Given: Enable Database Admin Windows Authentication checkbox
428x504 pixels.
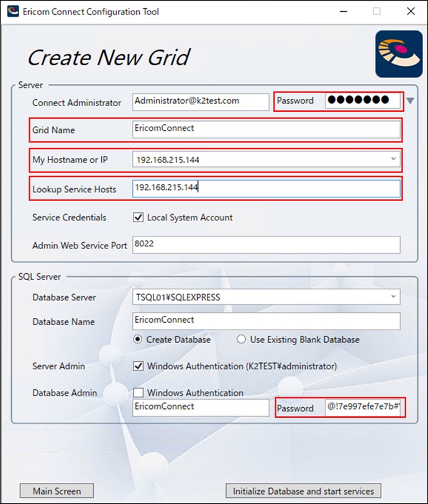Looking at the screenshot, I should (139, 393).
